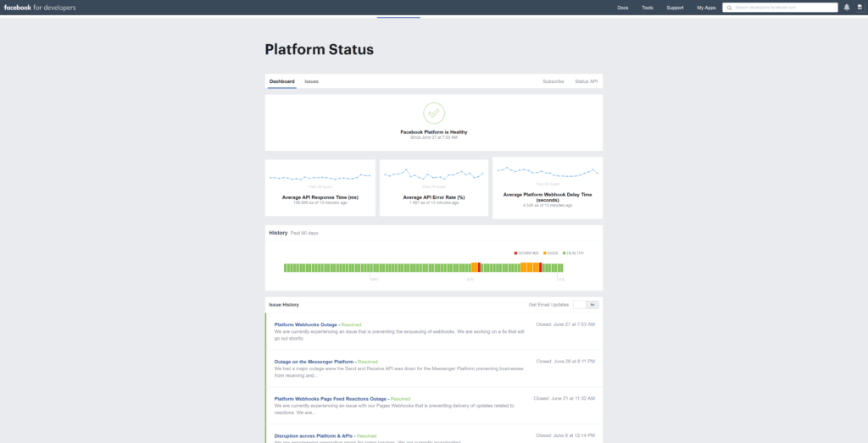868x443 pixels.
Task: Open the Support menu
Action: click(675, 8)
